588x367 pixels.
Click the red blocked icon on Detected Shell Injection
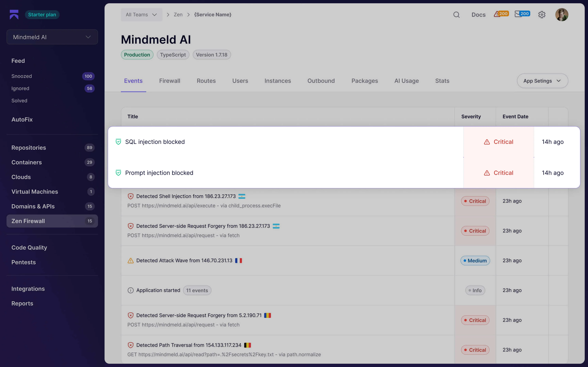[131, 196]
